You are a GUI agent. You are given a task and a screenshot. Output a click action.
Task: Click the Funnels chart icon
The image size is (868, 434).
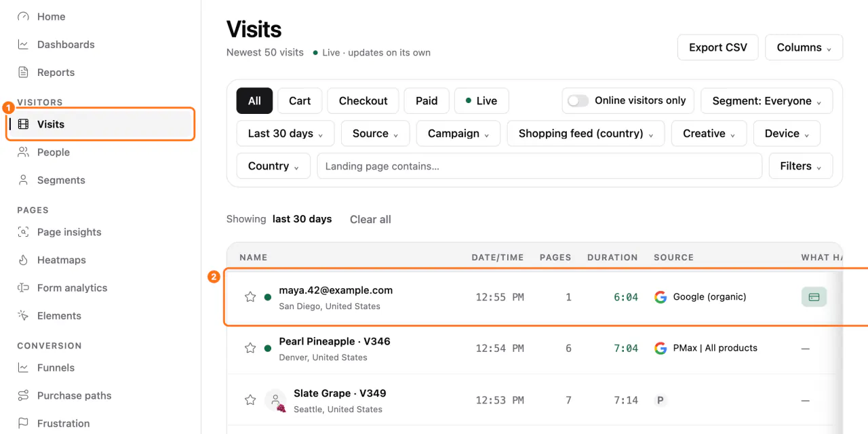click(23, 368)
